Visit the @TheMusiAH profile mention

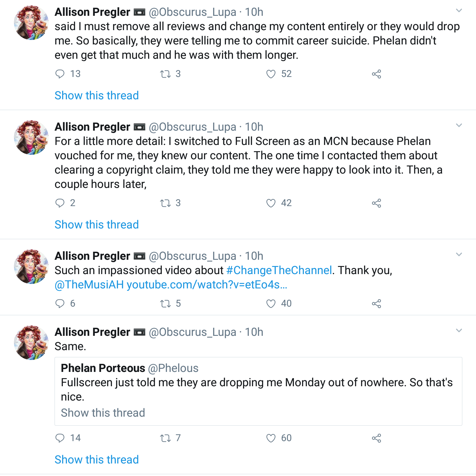coord(89,285)
